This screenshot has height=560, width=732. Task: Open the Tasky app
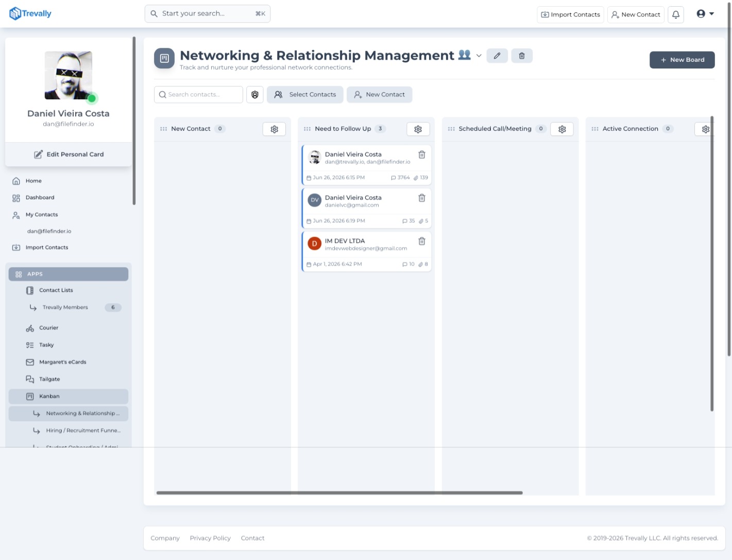[x=46, y=345]
